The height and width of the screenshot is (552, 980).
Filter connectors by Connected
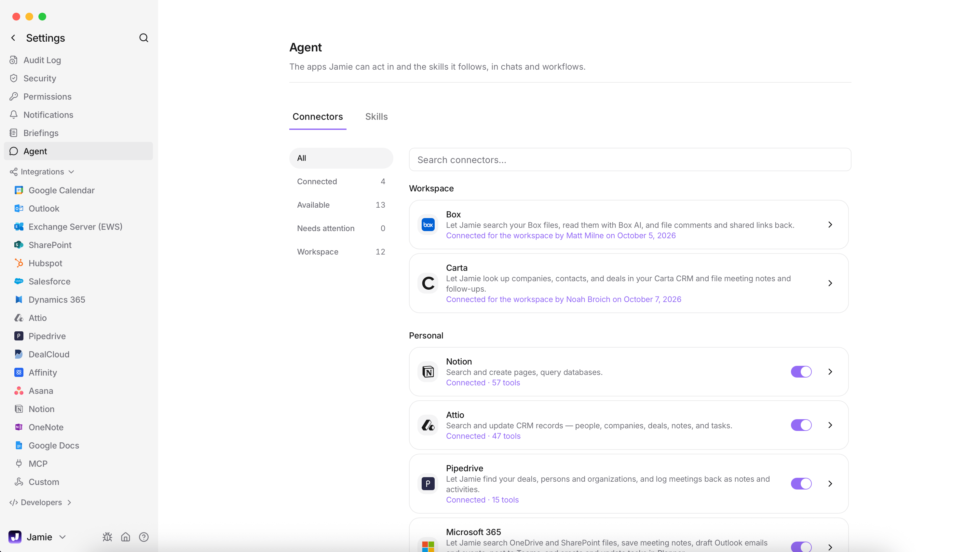(x=341, y=182)
